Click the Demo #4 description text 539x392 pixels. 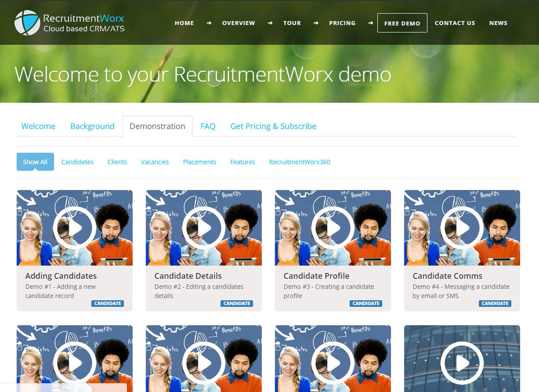(461, 291)
